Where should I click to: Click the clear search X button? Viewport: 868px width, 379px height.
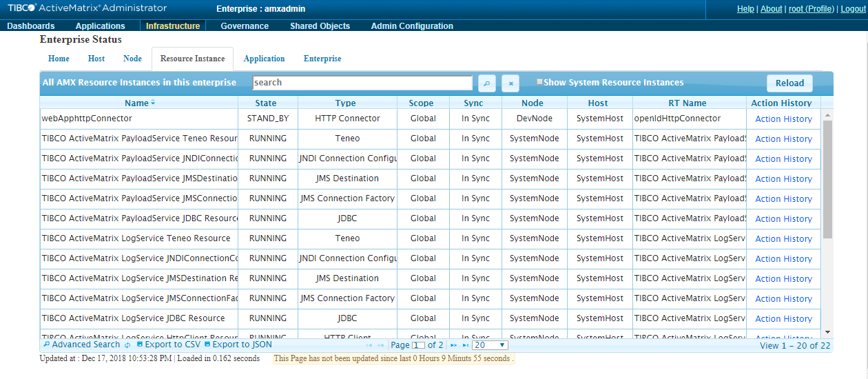(x=510, y=83)
